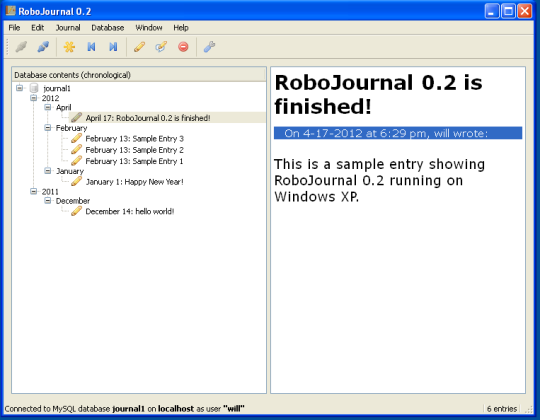Collapse the April month node

point(48,107)
